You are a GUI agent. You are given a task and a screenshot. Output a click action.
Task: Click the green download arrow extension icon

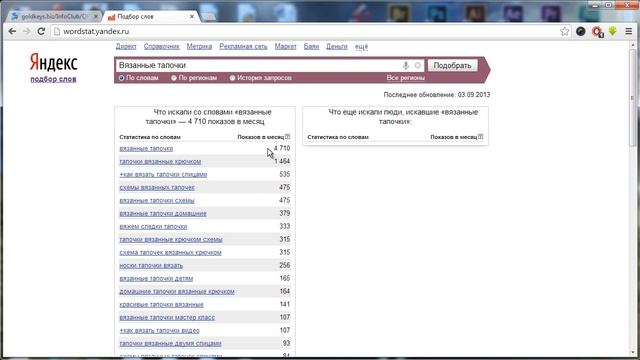click(x=613, y=31)
